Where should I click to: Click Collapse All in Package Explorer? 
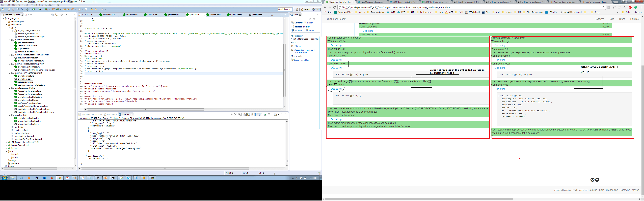click(52, 15)
